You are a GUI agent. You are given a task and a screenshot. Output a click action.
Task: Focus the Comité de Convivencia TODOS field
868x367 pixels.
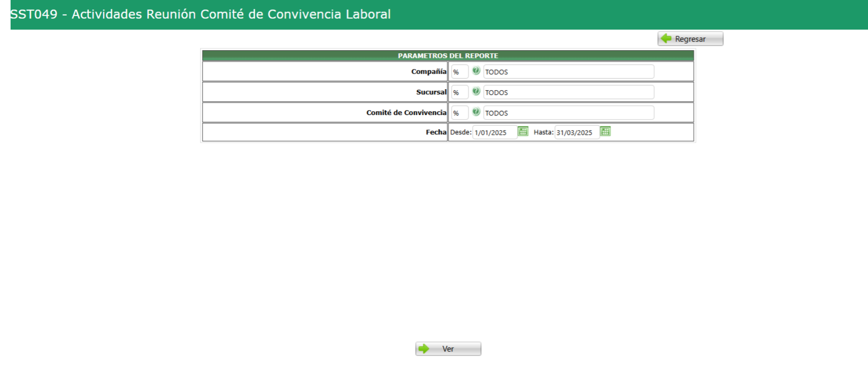[568, 113]
